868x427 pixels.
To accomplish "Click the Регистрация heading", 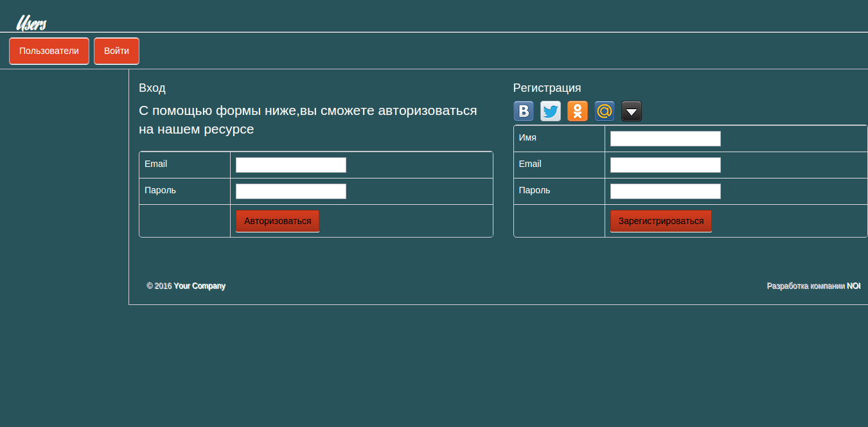I will pyautogui.click(x=547, y=88).
